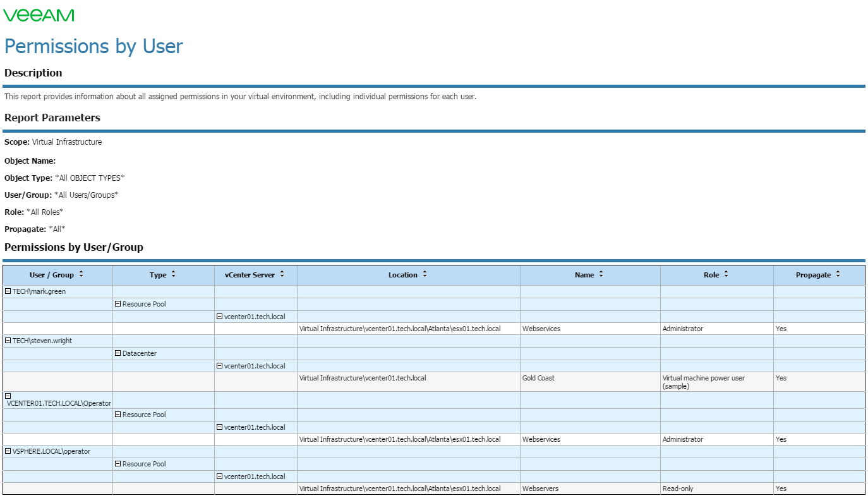Sort table by User / Group column

tap(81, 274)
